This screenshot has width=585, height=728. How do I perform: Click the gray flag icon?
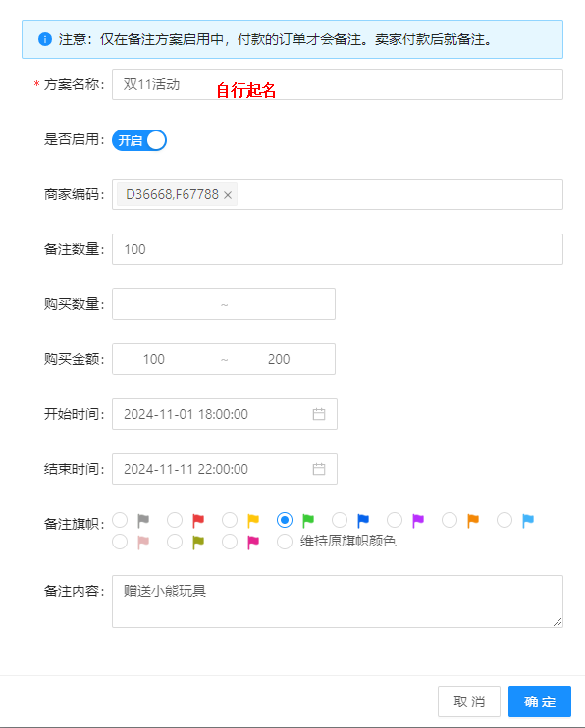pyautogui.click(x=143, y=520)
